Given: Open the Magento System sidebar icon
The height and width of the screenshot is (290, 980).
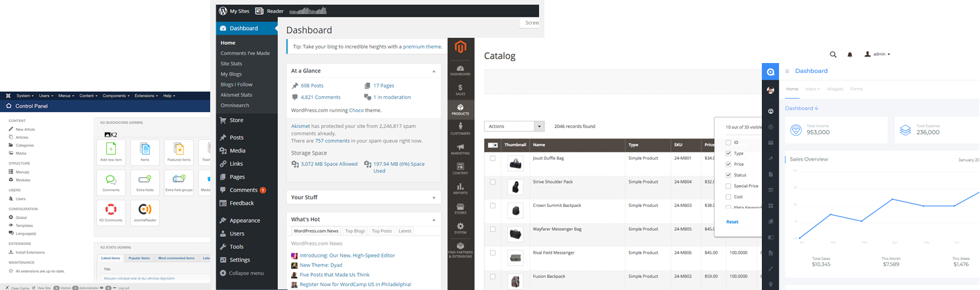Looking at the screenshot, I should pos(460,228).
